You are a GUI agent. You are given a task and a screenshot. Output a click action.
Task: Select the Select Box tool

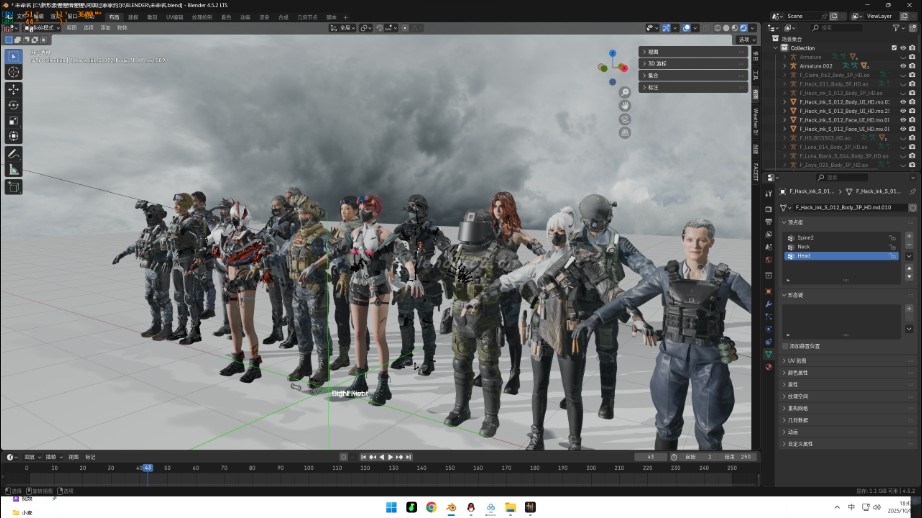click(x=14, y=56)
